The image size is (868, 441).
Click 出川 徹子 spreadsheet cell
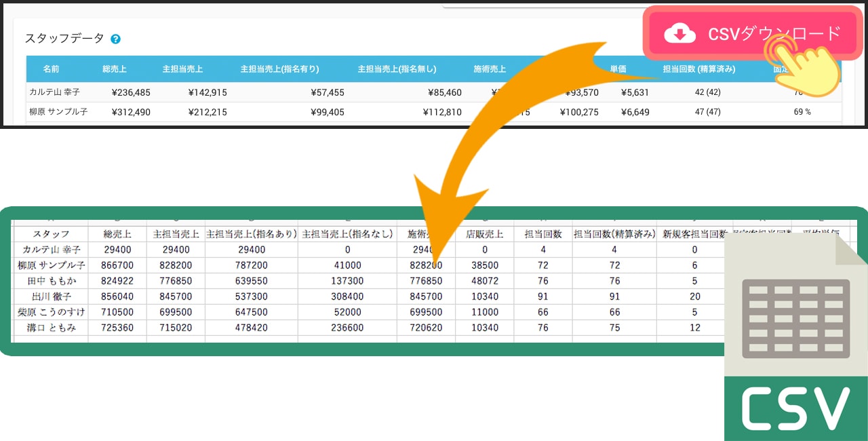click(52, 296)
